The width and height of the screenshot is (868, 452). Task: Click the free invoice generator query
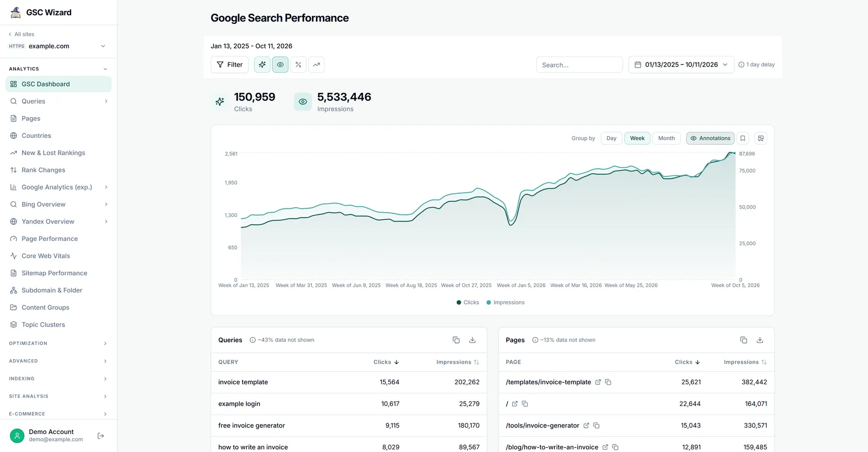252,425
